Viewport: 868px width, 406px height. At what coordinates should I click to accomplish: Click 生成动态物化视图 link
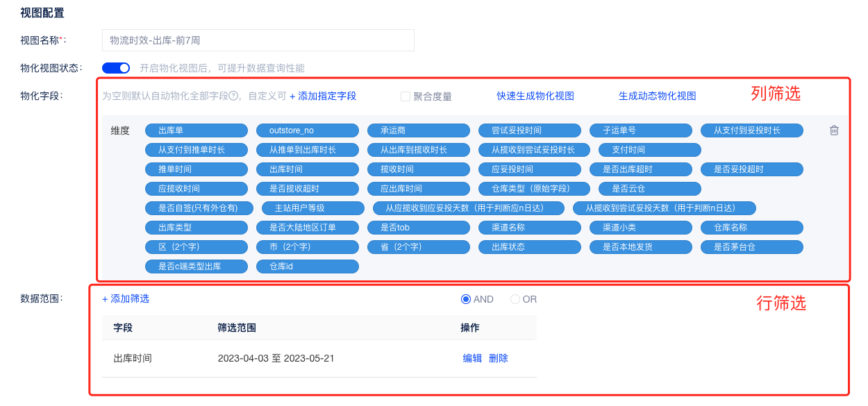point(657,96)
